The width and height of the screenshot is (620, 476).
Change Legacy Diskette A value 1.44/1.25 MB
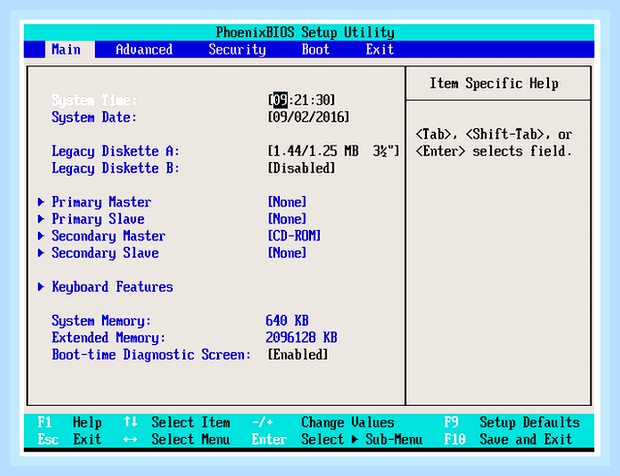(334, 151)
